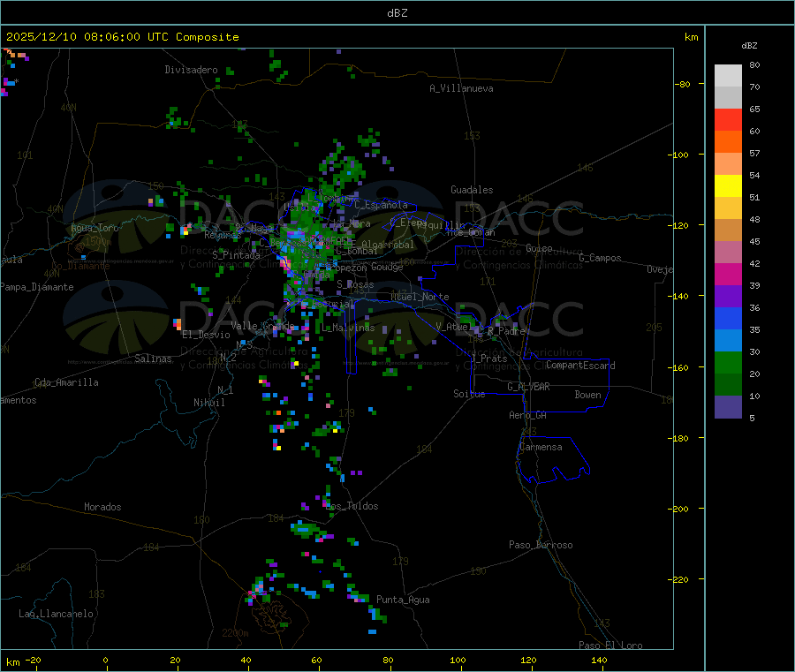Click the 2200m contour elevation label
795x672 pixels.
(x=235, y=633)
